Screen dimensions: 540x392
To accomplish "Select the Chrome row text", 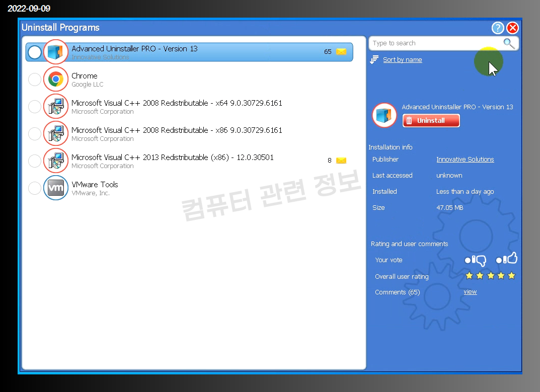I will click(85, 76).
